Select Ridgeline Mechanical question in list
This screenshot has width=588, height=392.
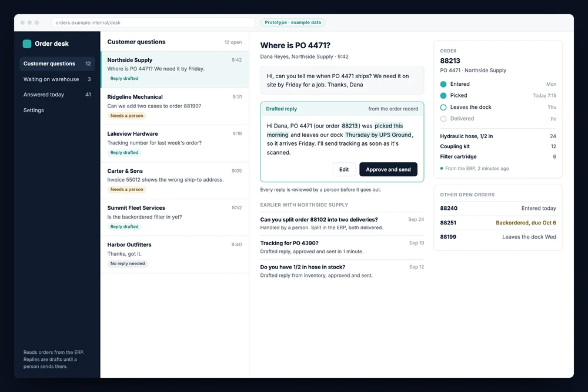[x=175, y=106]
